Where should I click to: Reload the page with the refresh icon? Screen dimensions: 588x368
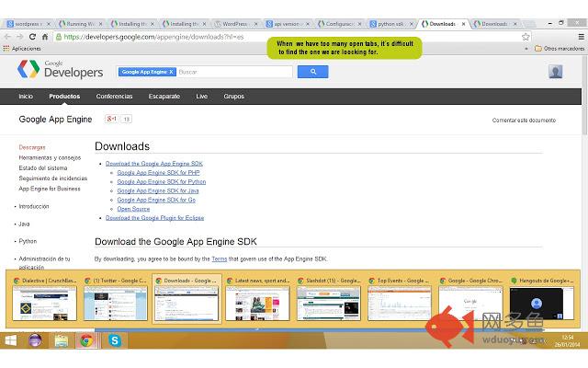pos(32,37)
